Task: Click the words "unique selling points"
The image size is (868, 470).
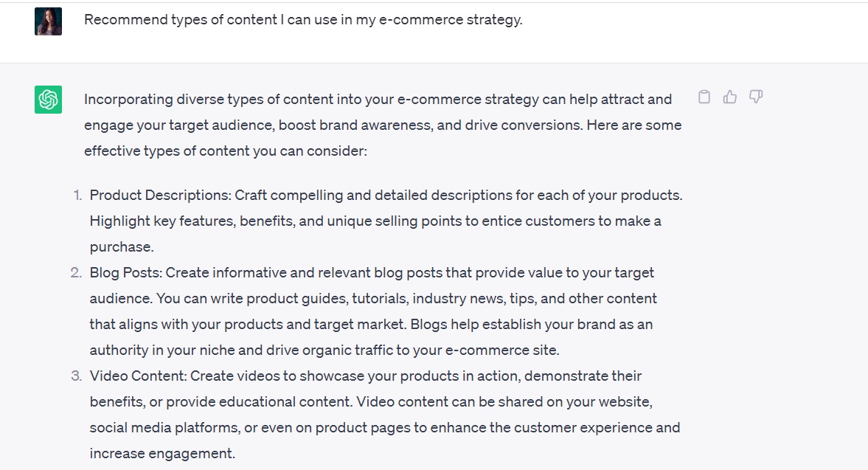Action: (399, 221)
